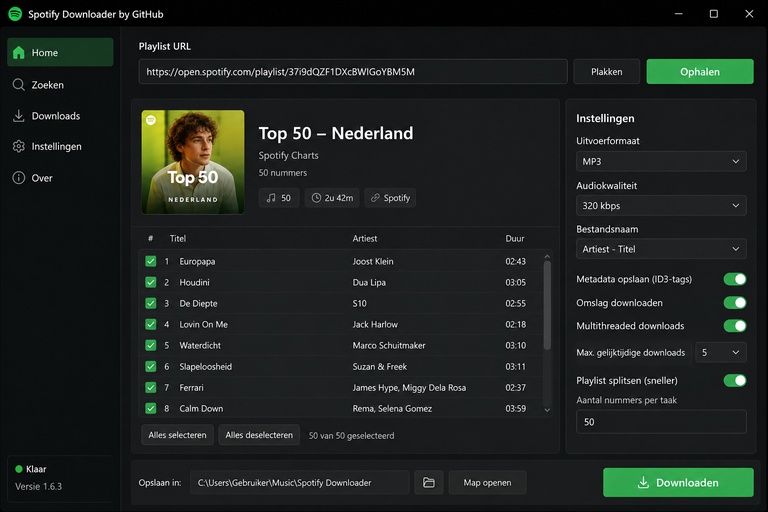Viewport: 768px width, 512px height.
Task: Click the Duur column header
Action: click(x=515, y=239)
